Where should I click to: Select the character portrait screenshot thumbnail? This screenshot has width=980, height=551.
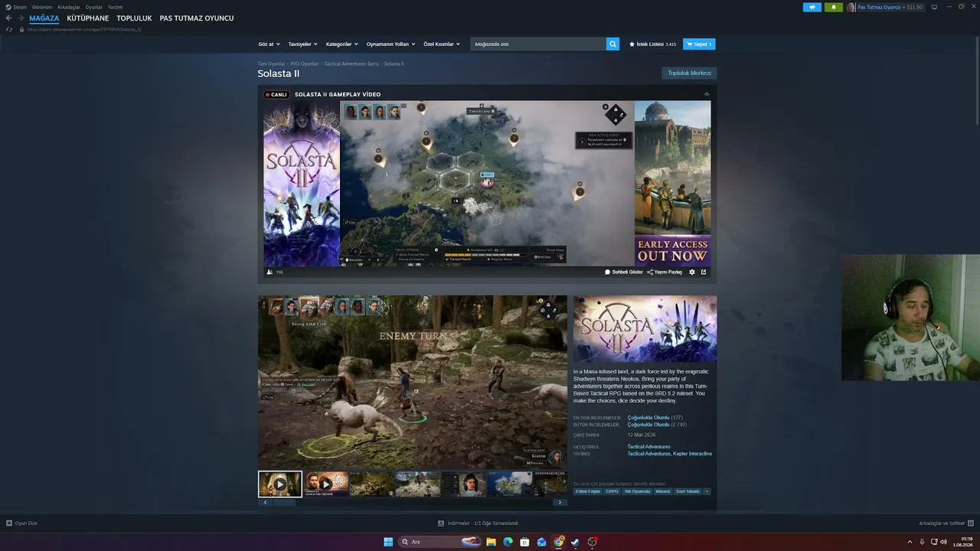pyautogui.click(x=464, y=484)
